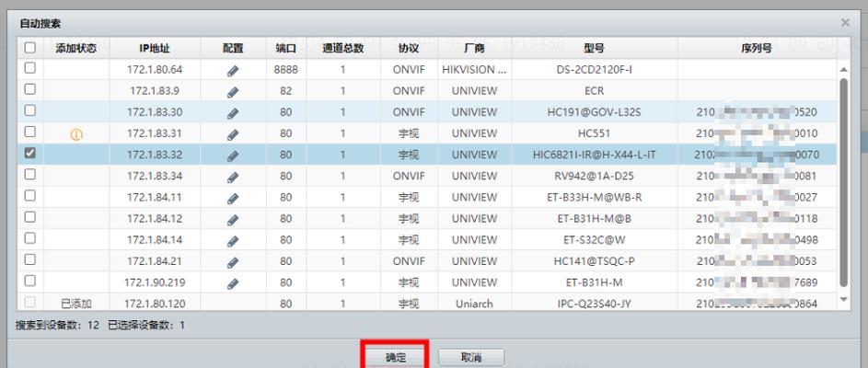Viewport: 868px width, 368px height.
Task: Sort by IP地址 column header
Action: 155,48
